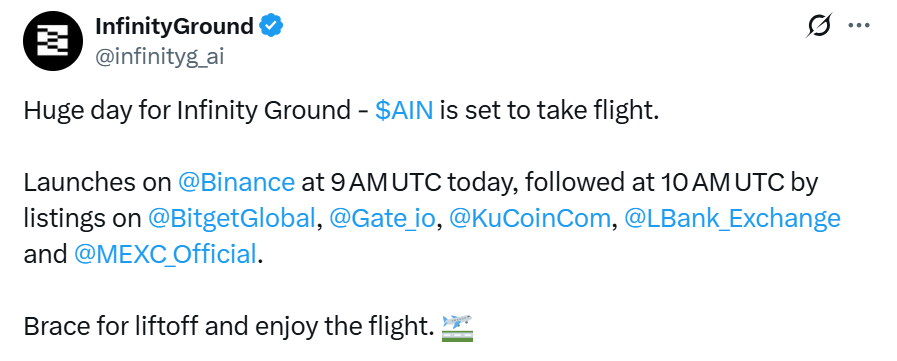Screen dimensions: 897x361
Task: Open the InfinityGround profile avatar
Action: pos(53,42)
